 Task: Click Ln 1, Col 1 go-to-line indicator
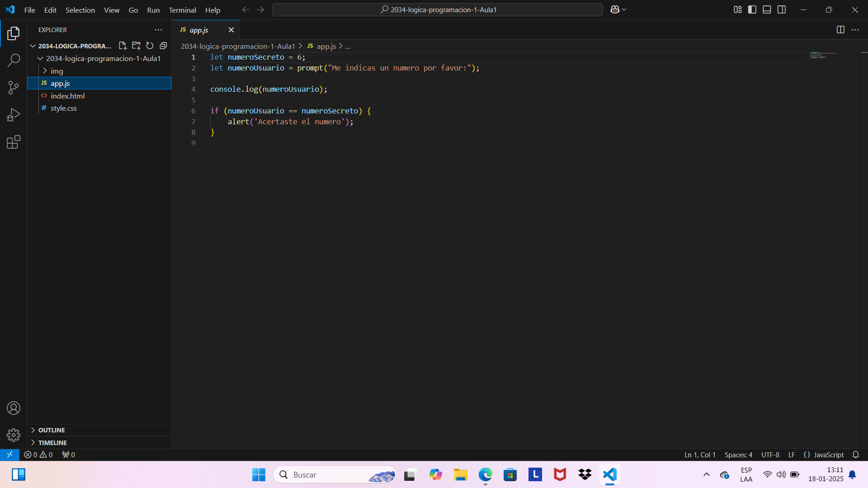pyautogui.click(x=700, y=455)
